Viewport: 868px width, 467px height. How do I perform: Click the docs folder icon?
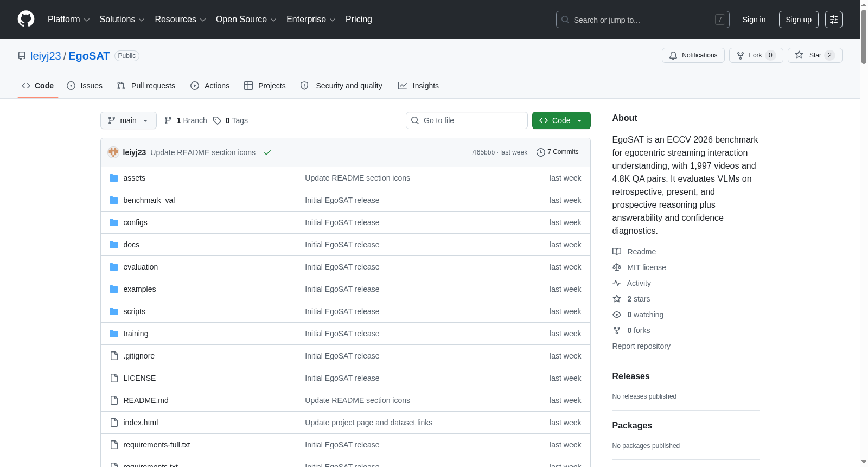coord(114,245)
